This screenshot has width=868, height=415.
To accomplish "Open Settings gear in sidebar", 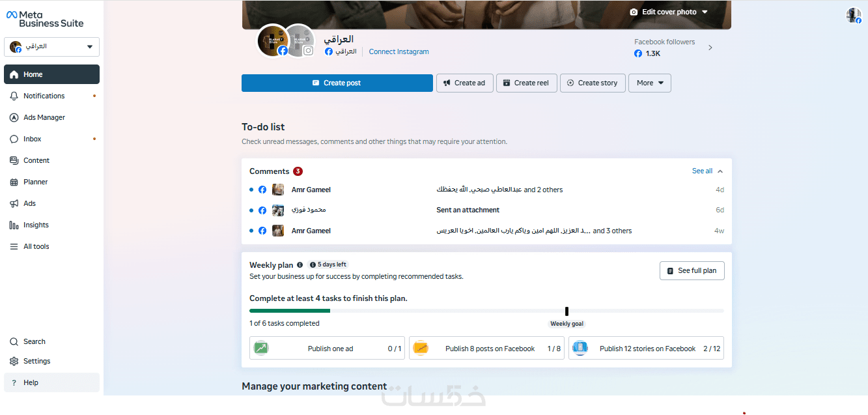I will click(14, 361).
